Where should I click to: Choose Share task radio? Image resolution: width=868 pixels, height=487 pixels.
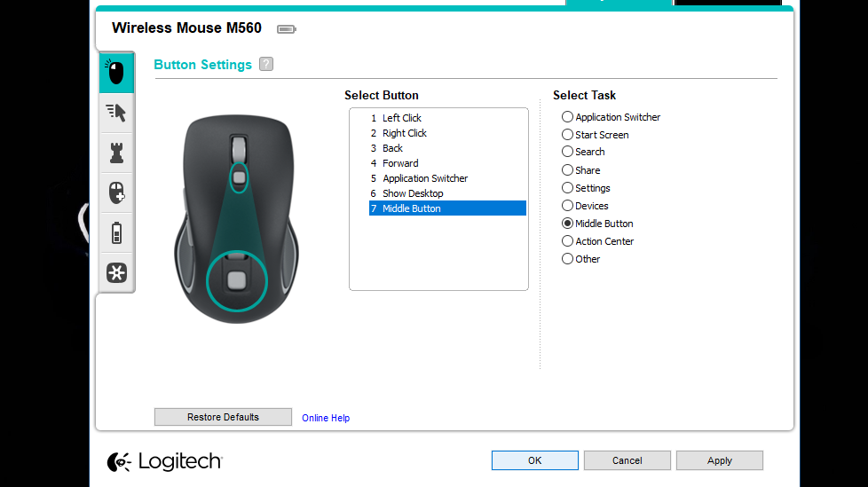pyautogui.click(x=567, y=170)
